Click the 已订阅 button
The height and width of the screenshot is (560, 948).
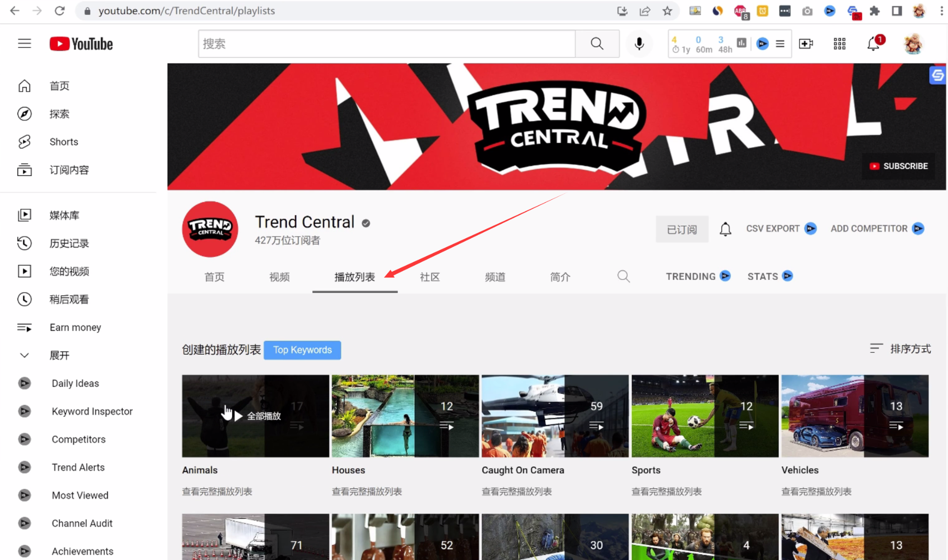pos(682,229)
